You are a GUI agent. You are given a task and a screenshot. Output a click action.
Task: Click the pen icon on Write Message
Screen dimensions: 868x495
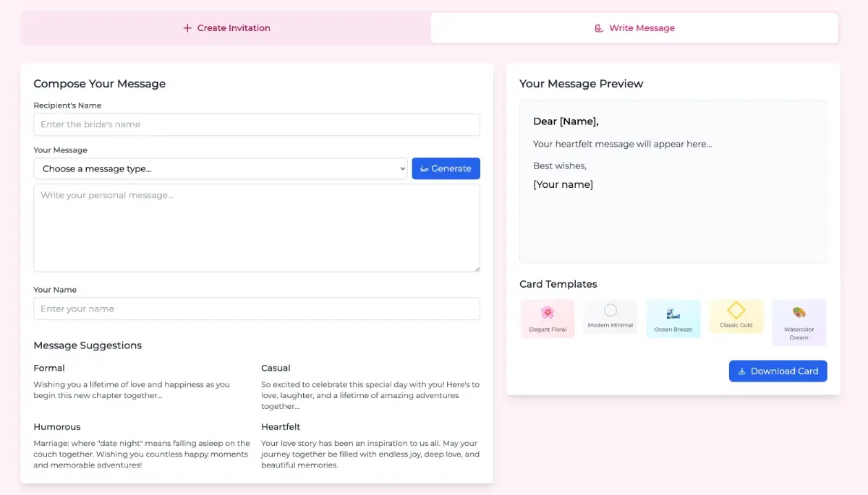click(599, 28)
